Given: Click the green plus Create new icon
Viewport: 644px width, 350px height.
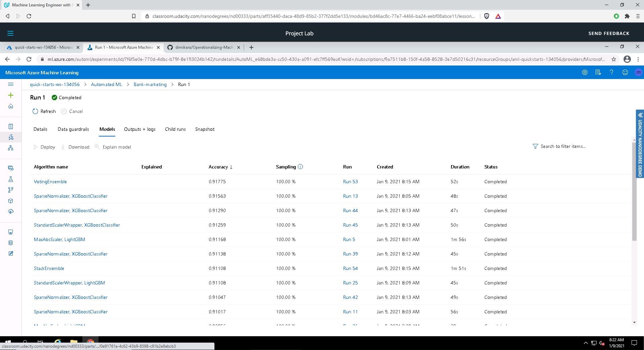Looking at the screenshot, I should click(11, 95).
